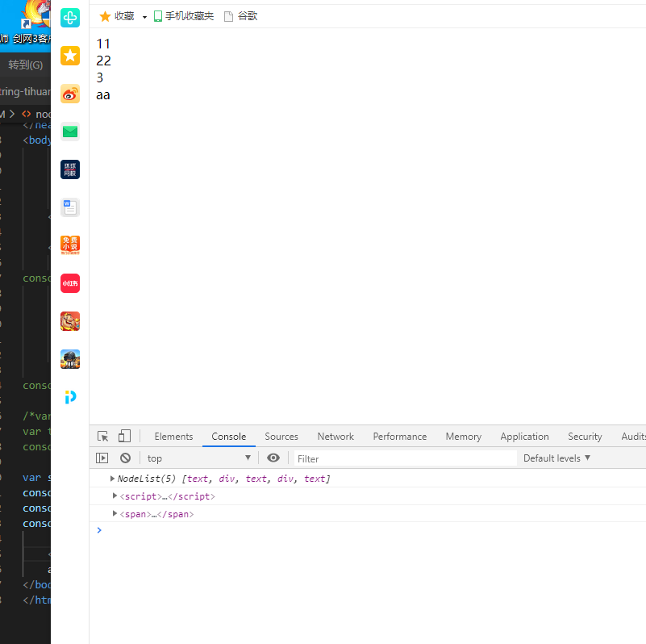Switch to the Network tab
Viewport: 646px width, 644px height.
pyautogui.click(x=336, y=437)
